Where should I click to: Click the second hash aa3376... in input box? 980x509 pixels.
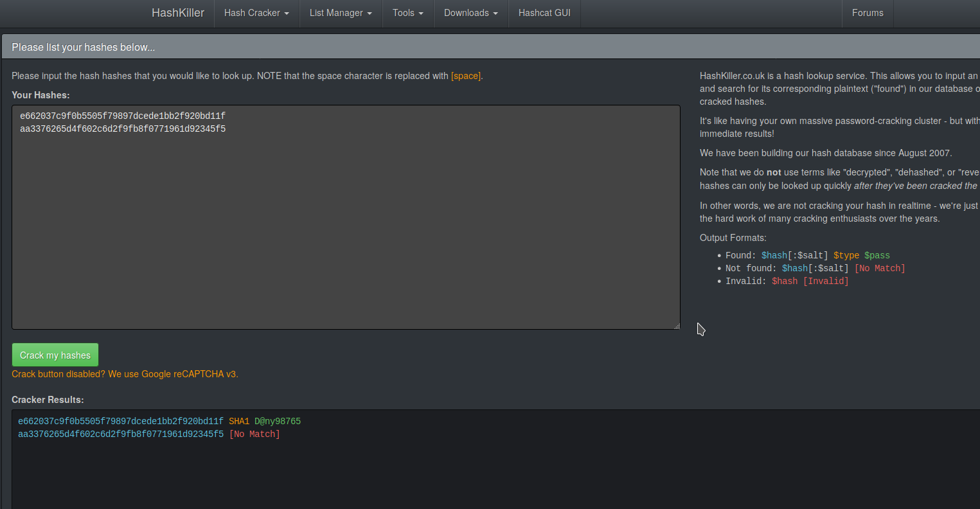coord(123,129)
